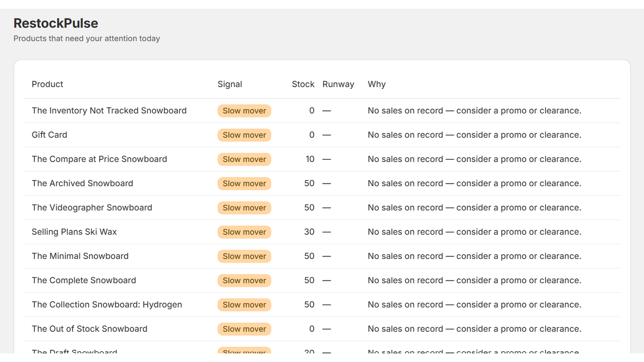The height and width of the screenshot is (362, 644).
Task: Select The Out of Stock Snowboard
Action: tap(89, 329)
